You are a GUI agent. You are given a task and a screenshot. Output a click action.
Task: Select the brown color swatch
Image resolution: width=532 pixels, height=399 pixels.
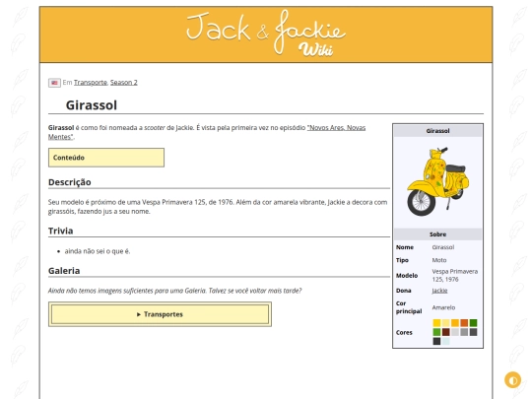[x=446, y=332]
